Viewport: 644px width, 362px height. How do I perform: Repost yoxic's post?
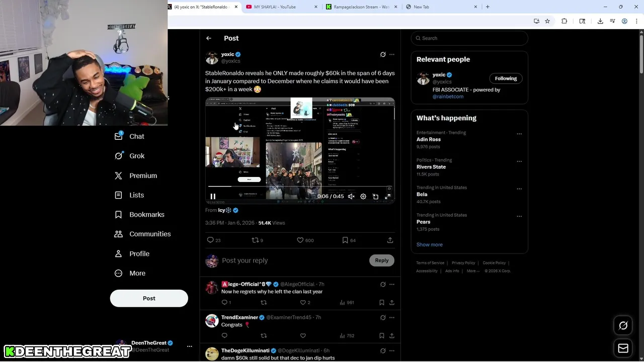pyautogui.click(x=257, y=240)
